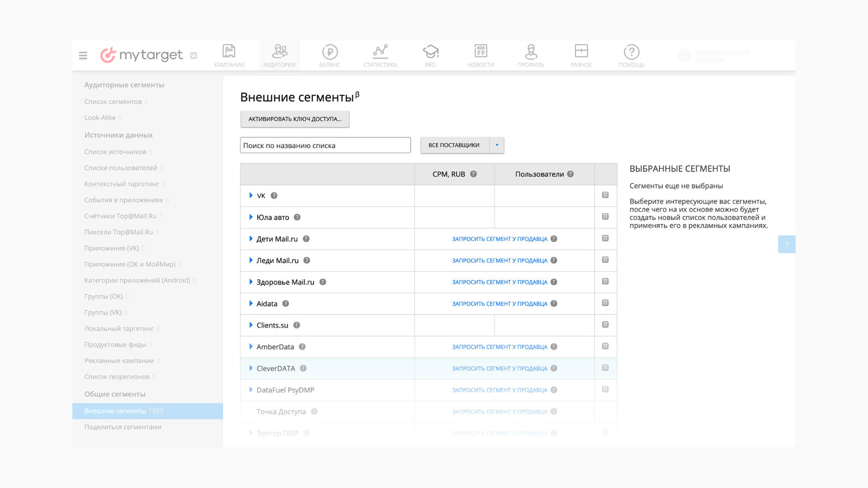This screenshot has width=868, height=488.
Task: Focus the Поиск по названию списка field
Action: tap(326, 145)
